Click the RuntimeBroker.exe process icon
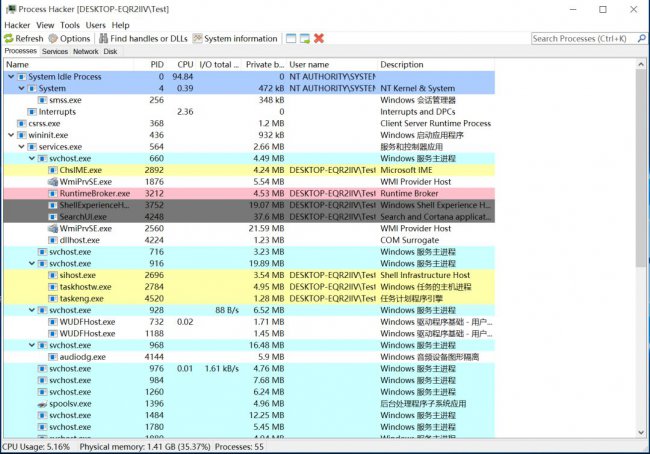The image size is (650, 454). pos(53,194)
